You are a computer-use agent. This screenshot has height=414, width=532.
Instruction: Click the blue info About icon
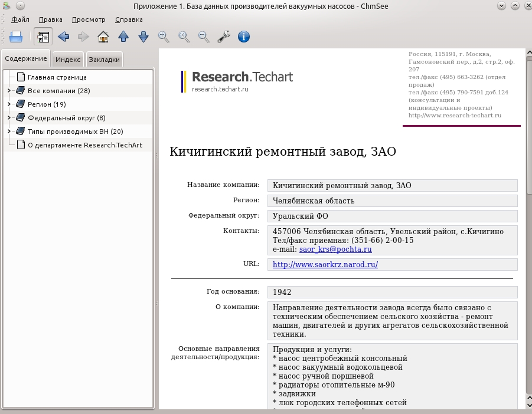[244, 37]
